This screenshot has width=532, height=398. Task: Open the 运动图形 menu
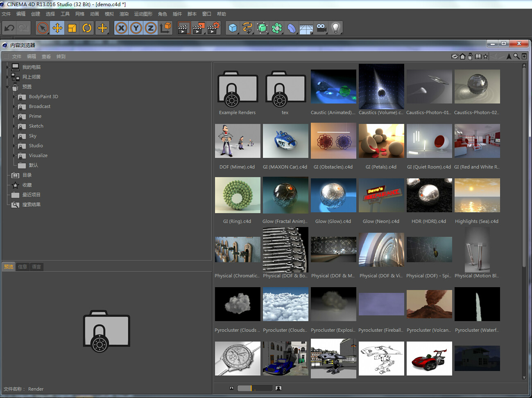pyautogui.click(x=143, y=14)
